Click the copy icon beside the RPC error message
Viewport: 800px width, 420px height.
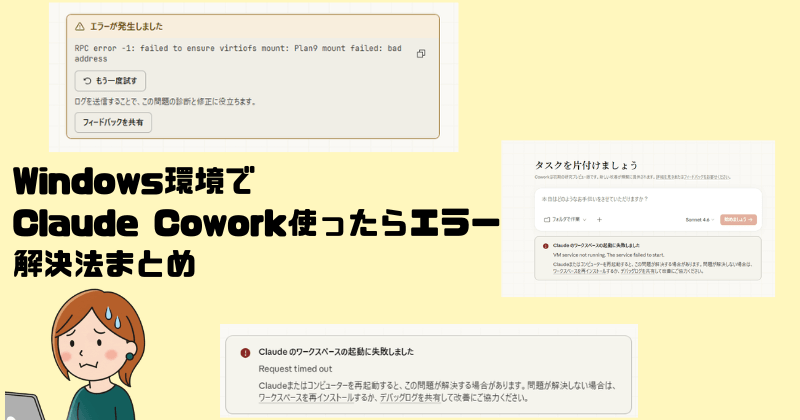(x=421, y=53)
